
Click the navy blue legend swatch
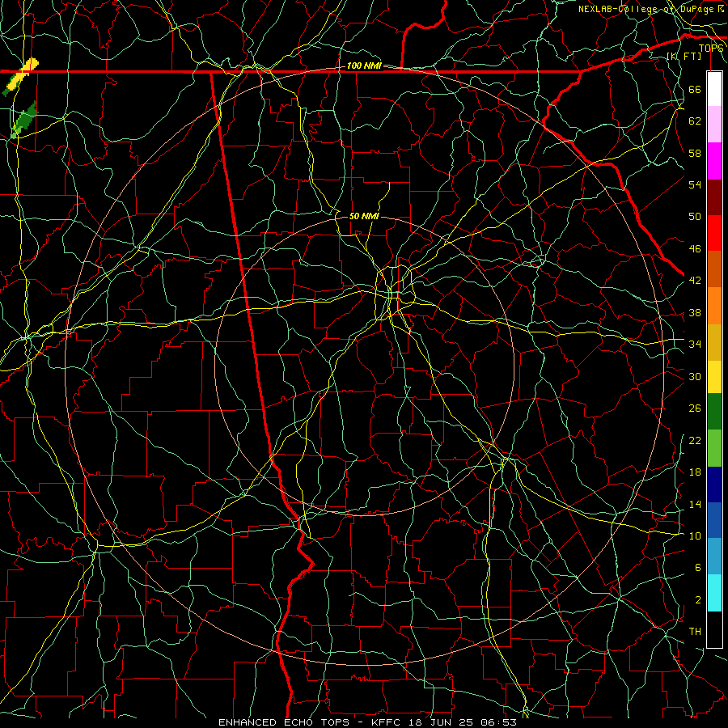tap(714, 485)
